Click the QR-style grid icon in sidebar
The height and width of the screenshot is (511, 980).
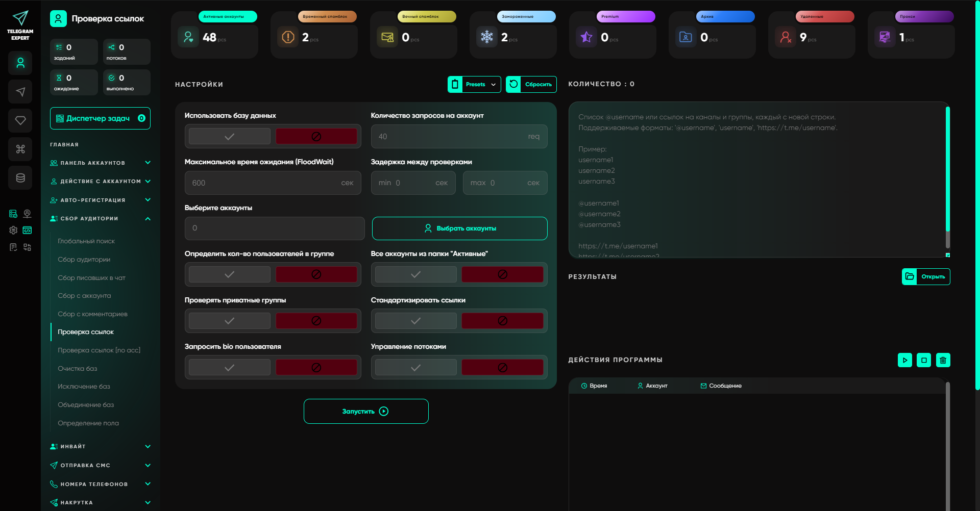click(27, 247)
